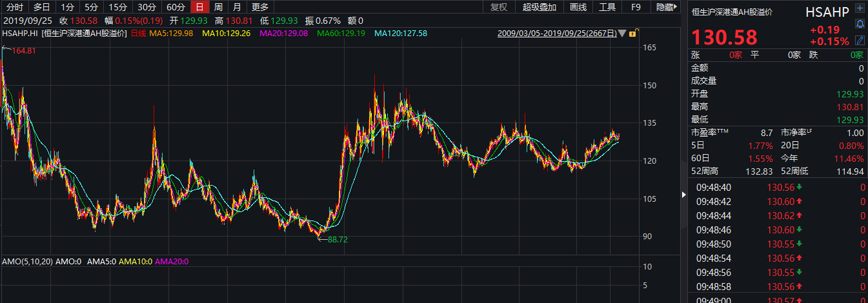Click the +0.15% change value
The width and height of the screenshot is (868, 303).
pos(829,41)
